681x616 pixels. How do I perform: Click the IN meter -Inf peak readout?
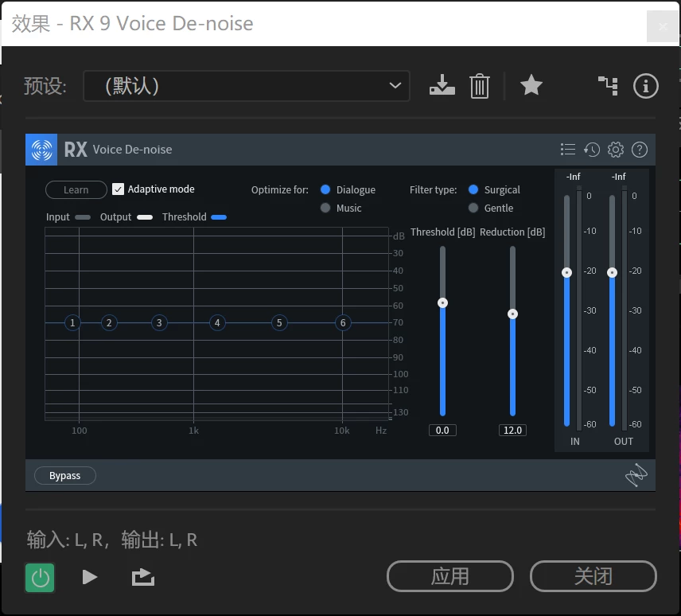click(574, 177)
